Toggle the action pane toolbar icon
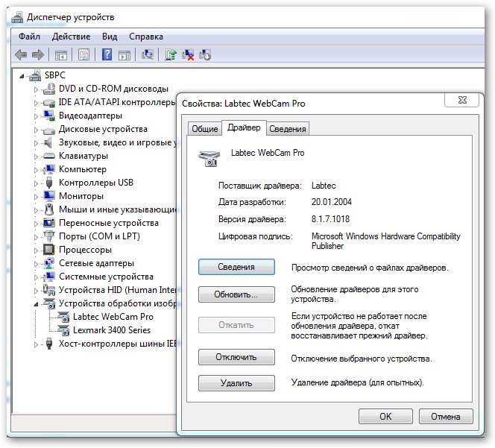Viewport: 495px width, 448px height. (124, 55)
